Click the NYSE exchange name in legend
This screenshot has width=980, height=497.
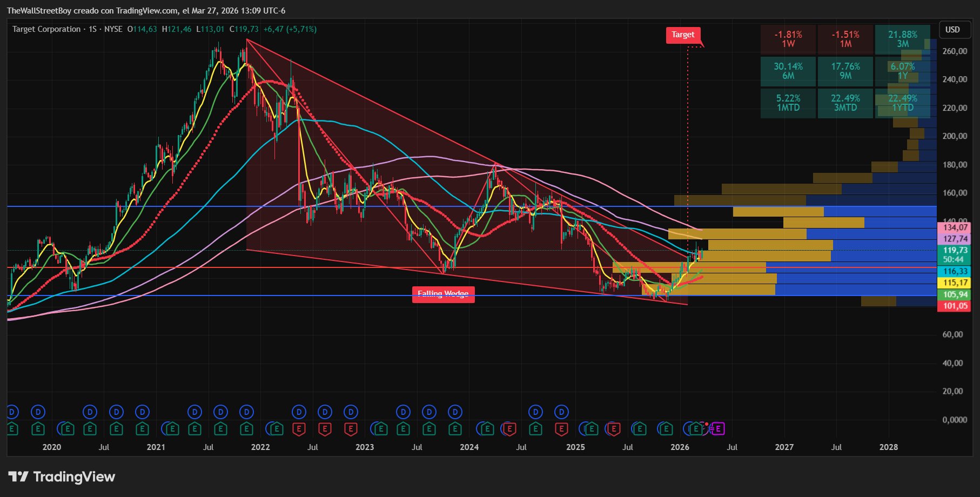coord(113,29)
